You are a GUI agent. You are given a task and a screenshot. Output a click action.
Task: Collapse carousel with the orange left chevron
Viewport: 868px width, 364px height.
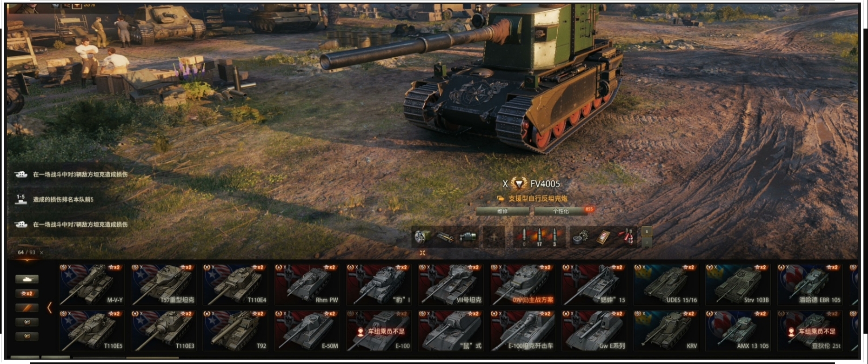pos(49,308)
